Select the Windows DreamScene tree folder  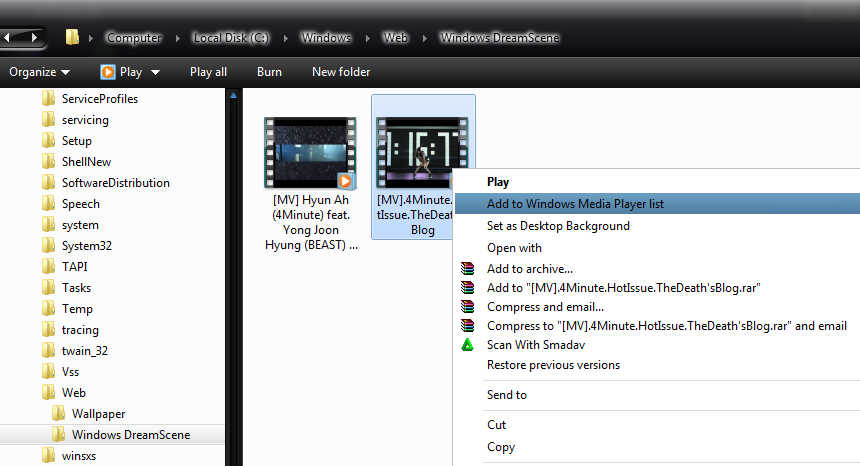point(130,435)
